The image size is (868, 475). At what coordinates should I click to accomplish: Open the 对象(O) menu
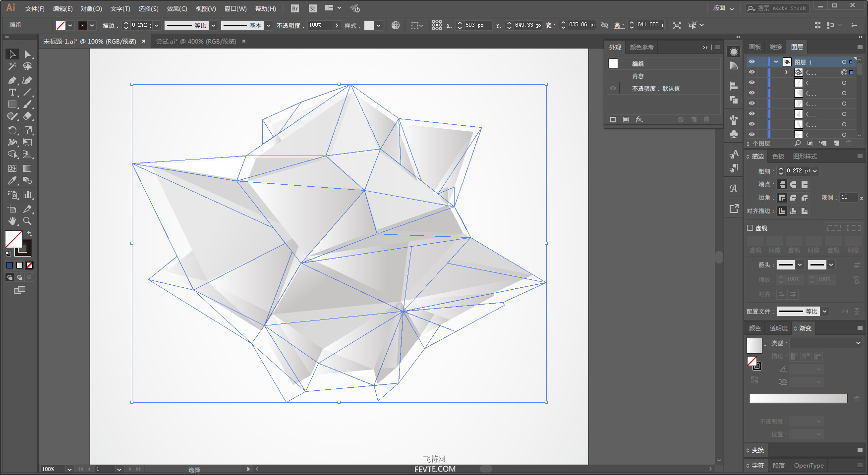pyautogui.click(x=91, y=9)
